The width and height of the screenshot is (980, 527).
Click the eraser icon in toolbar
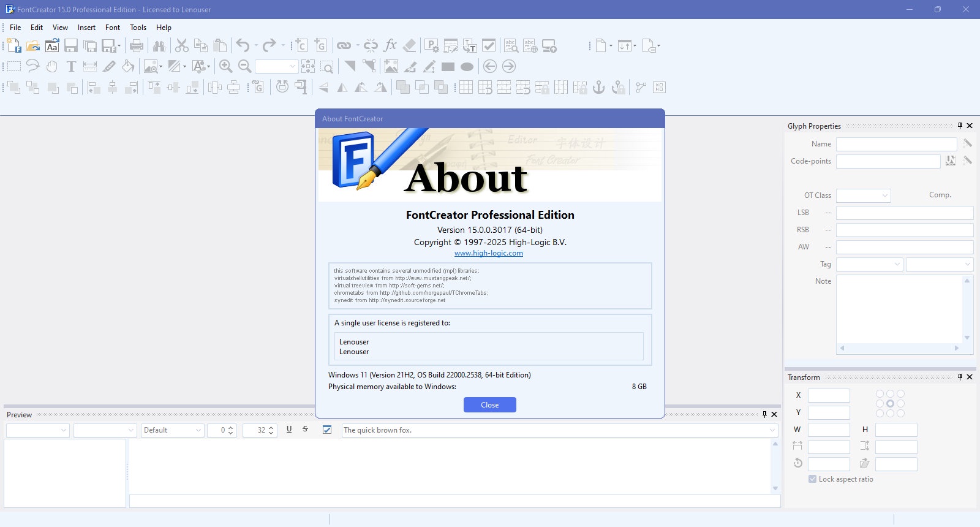[410, 45]
